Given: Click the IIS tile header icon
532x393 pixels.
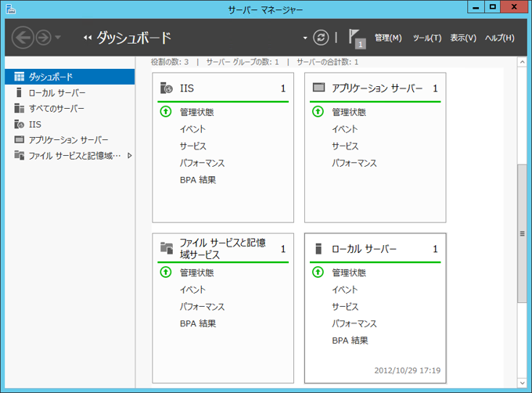Looking at the screenshot, I should pos(166,88).
